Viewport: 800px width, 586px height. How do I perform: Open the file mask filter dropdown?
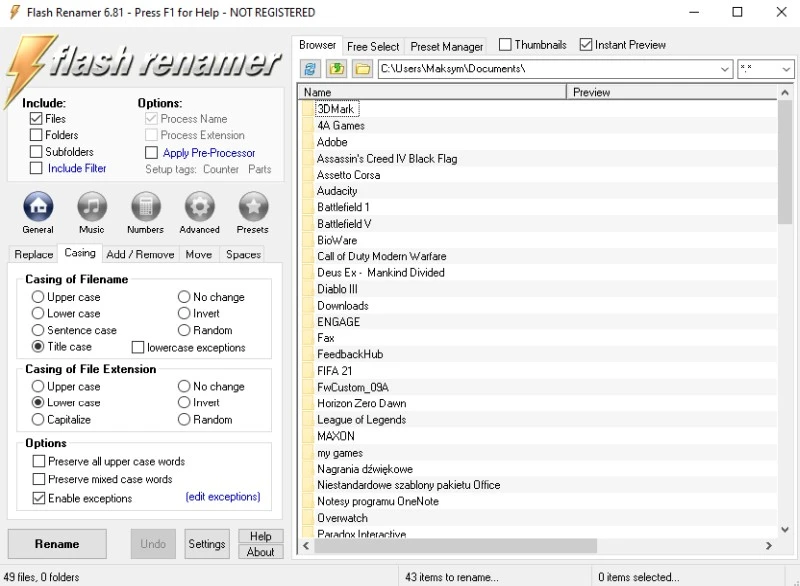pos(785,69)
